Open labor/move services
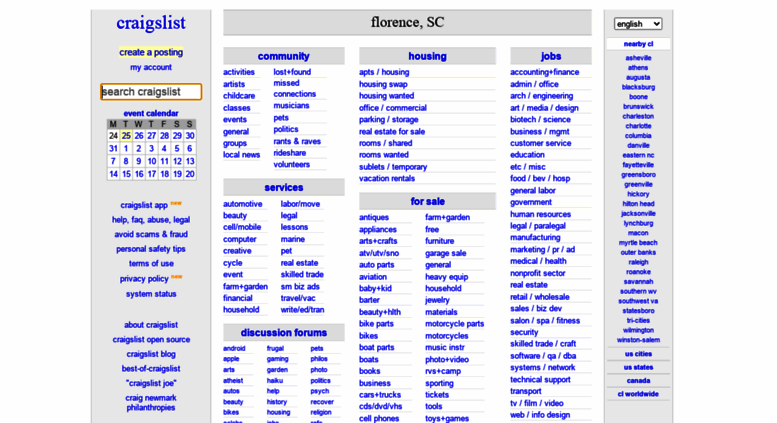Screen dimensions: 777x423 300,204
